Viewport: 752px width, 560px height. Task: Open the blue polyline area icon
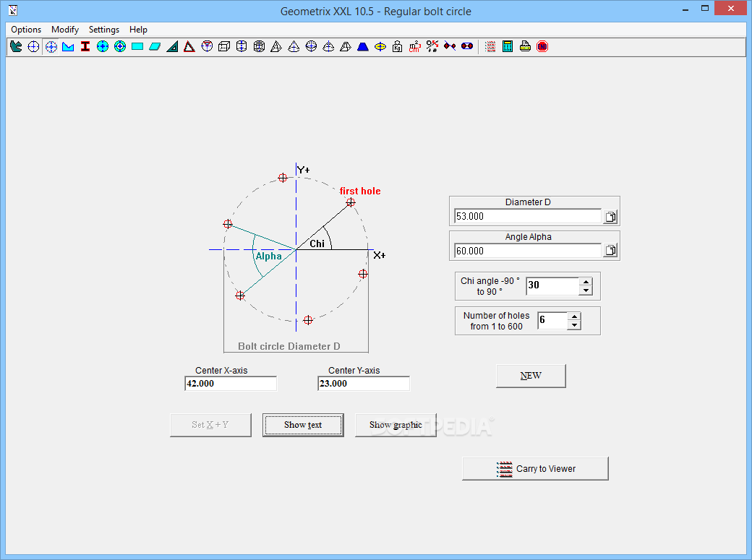click(68, 46)
